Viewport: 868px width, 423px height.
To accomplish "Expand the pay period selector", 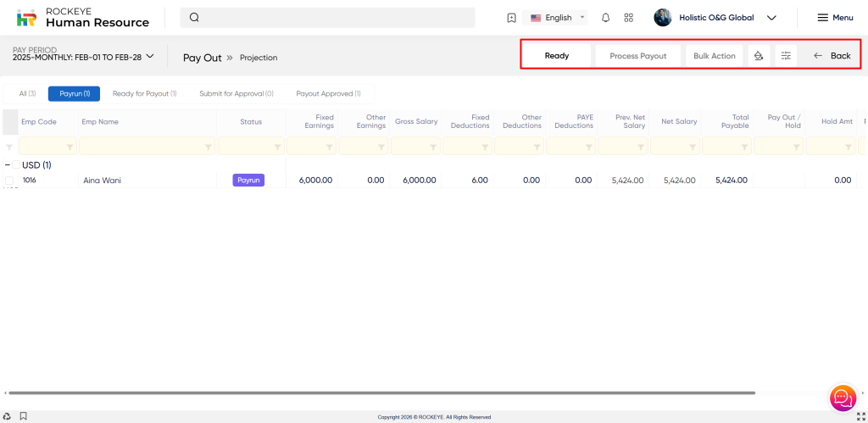I will click(x=150, y=57).
